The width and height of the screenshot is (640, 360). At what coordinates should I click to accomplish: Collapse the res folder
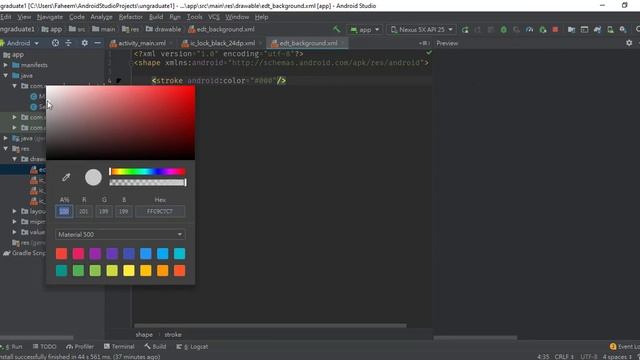pos(6,149)
